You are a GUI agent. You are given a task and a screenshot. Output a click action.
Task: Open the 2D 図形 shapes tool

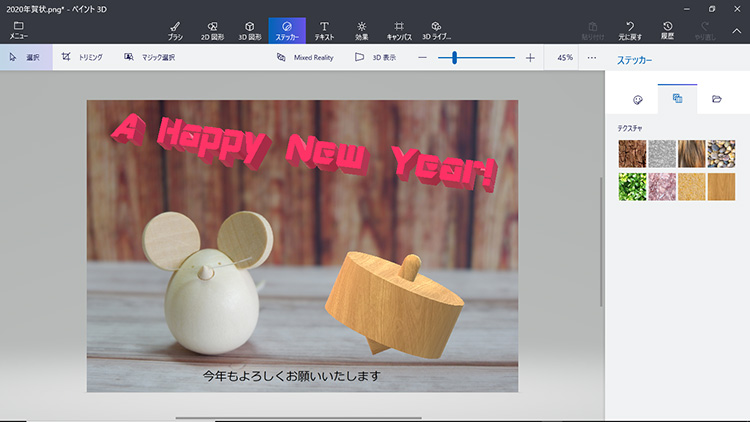click(x=212, y=29)
